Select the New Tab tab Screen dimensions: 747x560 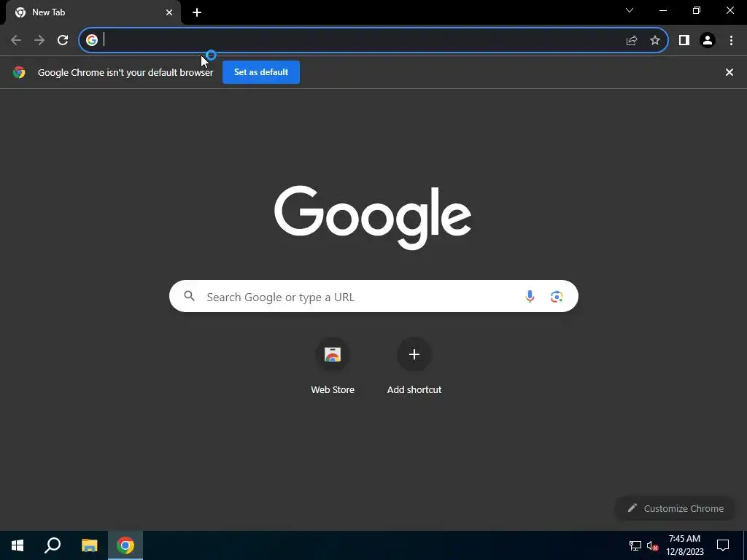[x=93, y=12]
